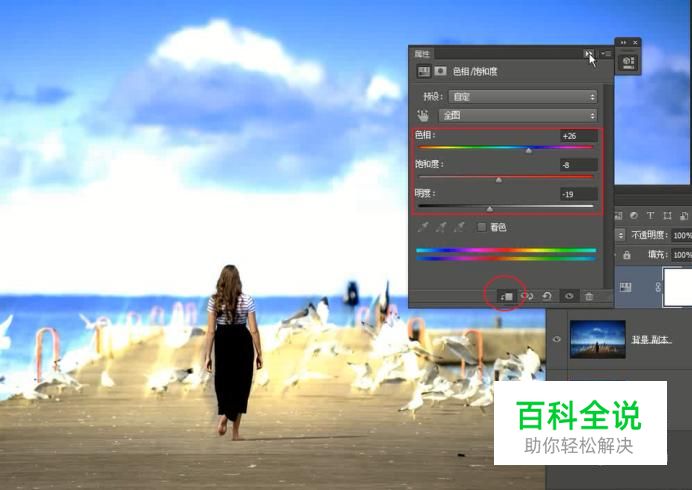Open the Properties panel flyout menu
The image size is (692, 490).
pyautogui.click(x=606, y=53)
